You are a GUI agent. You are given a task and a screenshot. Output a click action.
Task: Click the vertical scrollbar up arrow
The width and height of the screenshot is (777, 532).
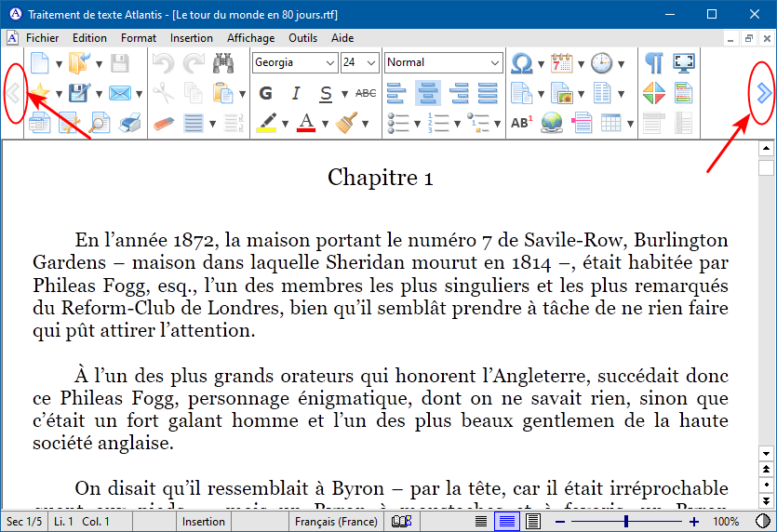[766, 148]
